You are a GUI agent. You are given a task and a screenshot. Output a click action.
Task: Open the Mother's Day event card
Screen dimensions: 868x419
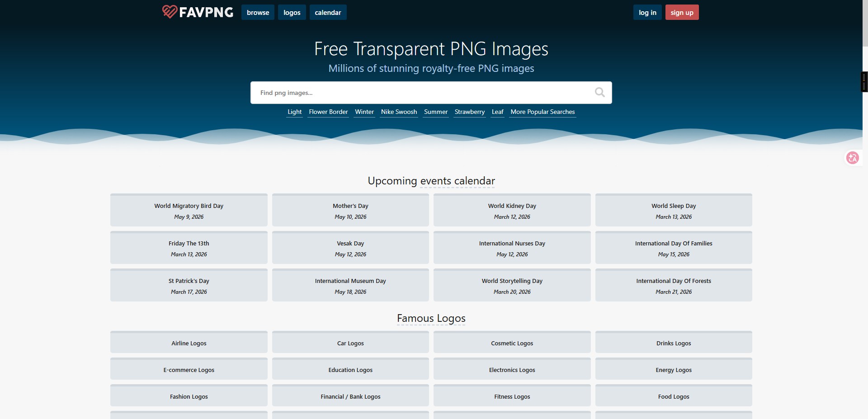(350, 211)
